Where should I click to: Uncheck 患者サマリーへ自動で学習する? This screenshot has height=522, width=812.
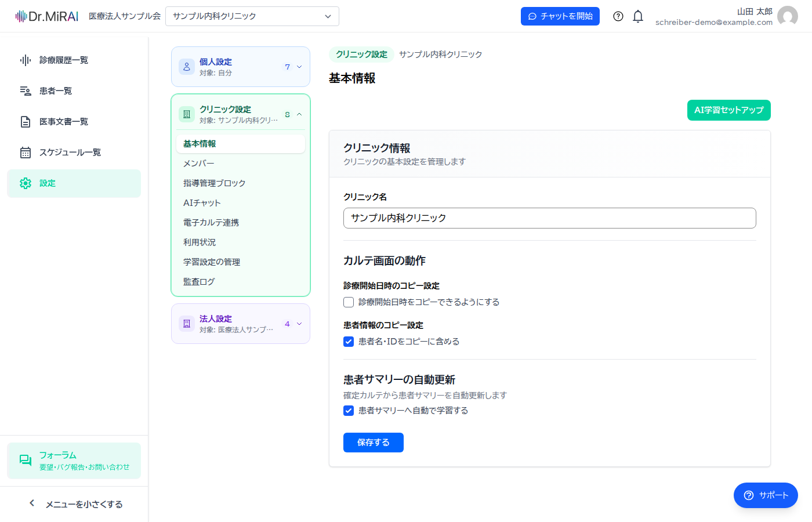[349, 411]
